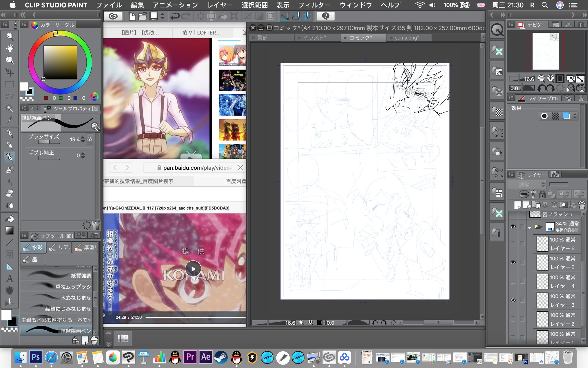Delete the selected layer with trash icon
The height and width of the screenshot is (368, 588).
582,204
